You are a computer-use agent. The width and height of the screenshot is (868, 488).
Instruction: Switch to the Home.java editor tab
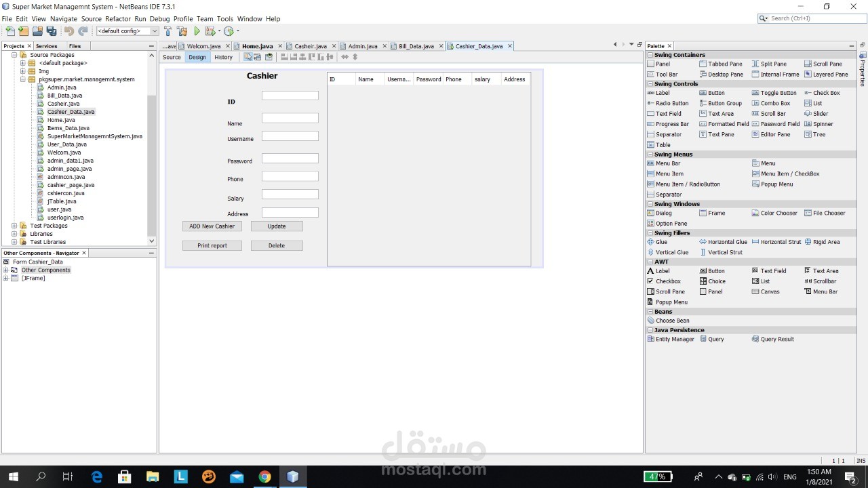pyautogui.click(x=257, y=46)
